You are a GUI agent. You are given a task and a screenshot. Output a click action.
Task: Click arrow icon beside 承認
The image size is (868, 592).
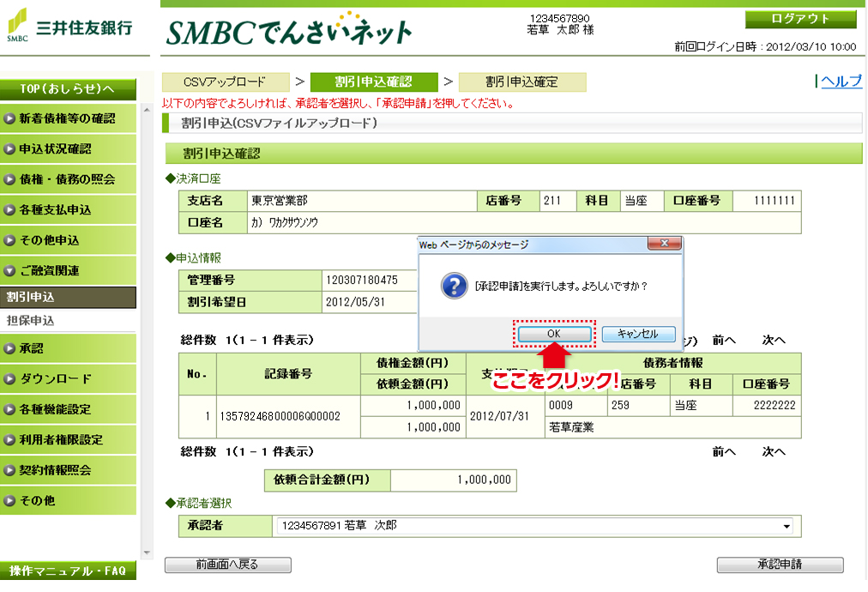click(9, 348)
